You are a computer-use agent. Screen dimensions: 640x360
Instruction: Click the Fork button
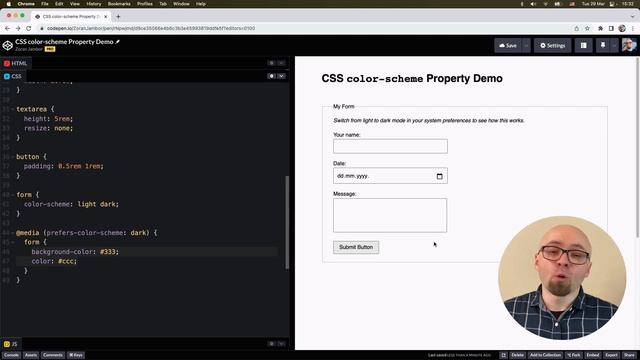click(574, 355)
